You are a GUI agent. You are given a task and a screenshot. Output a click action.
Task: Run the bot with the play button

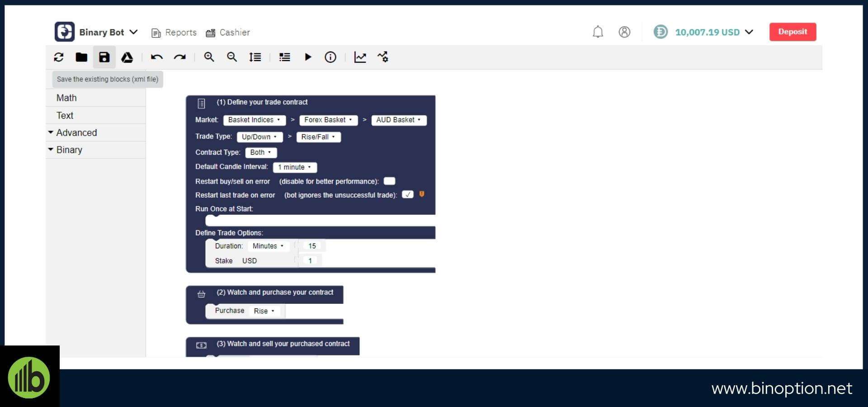308,57
